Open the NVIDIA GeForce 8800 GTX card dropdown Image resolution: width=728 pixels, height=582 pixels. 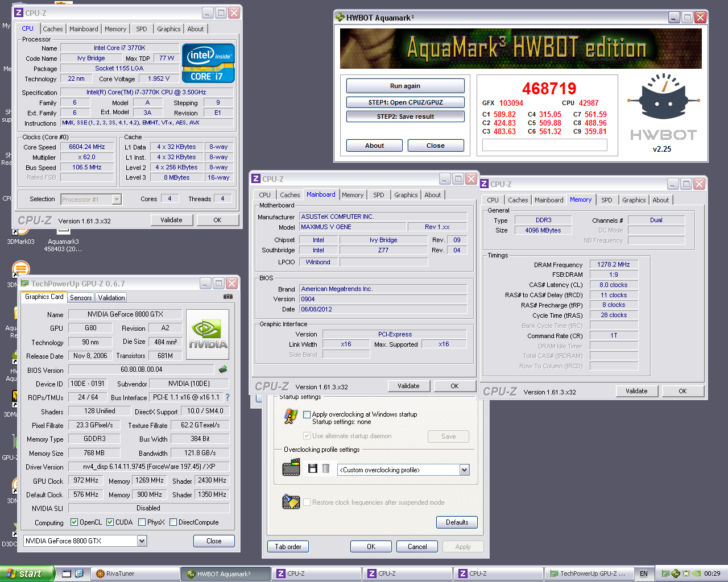(x=142, y=541)
